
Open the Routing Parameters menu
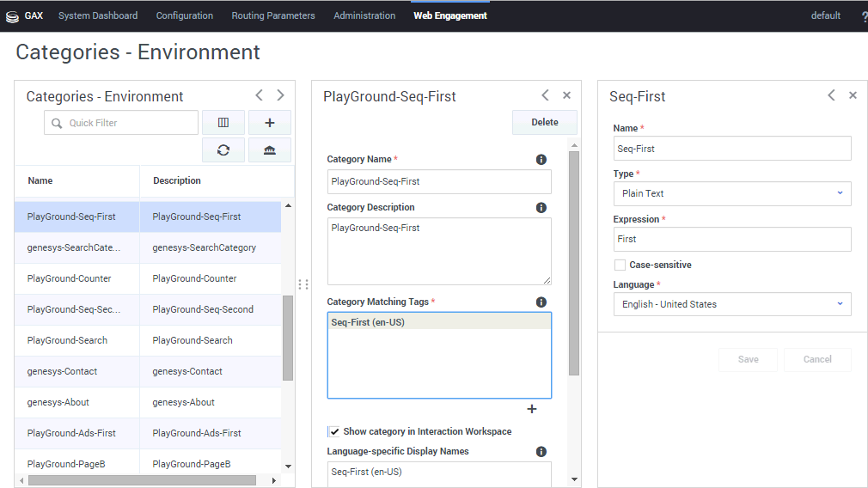coord(273,15)
